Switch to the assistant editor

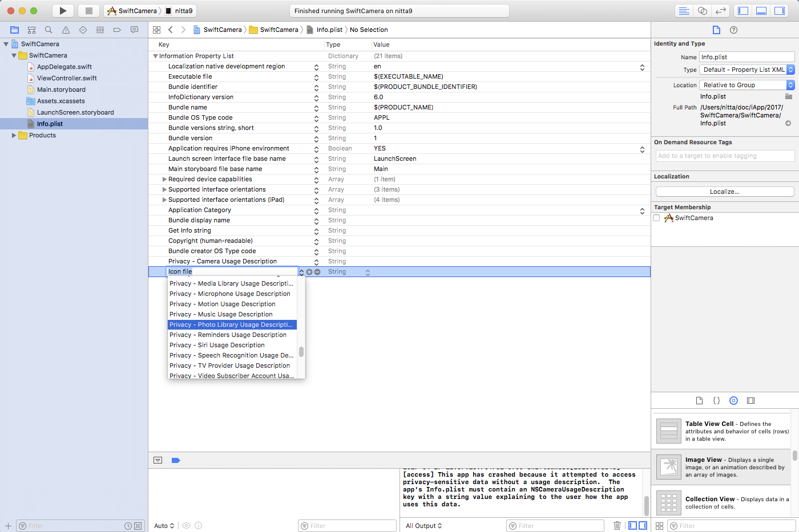tap(703, 11)
